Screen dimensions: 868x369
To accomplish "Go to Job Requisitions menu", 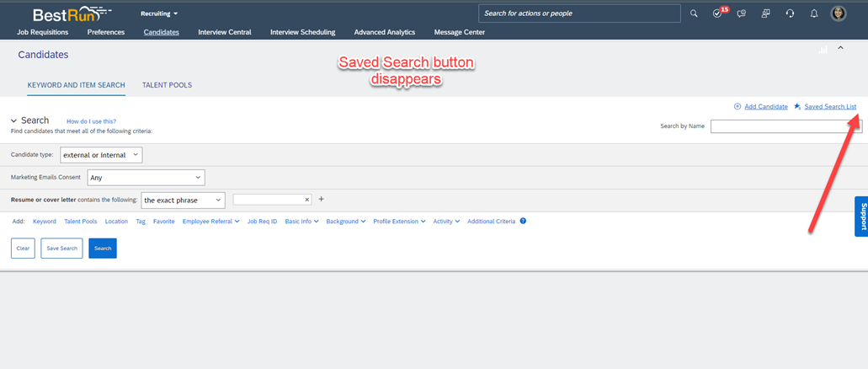I will coord(43,32).
